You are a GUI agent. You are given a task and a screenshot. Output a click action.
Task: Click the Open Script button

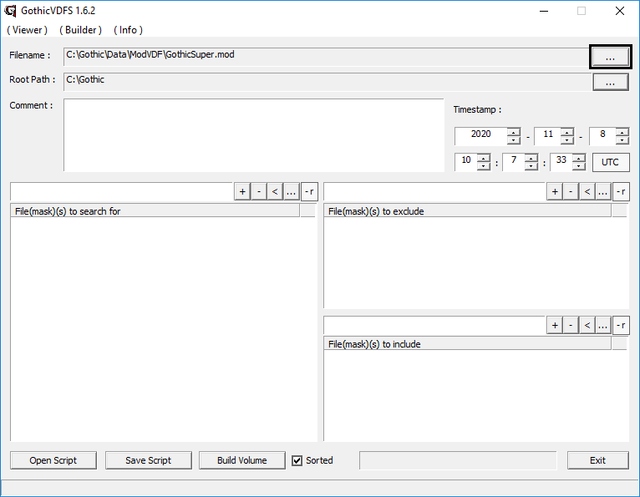[x=53, y=460]
